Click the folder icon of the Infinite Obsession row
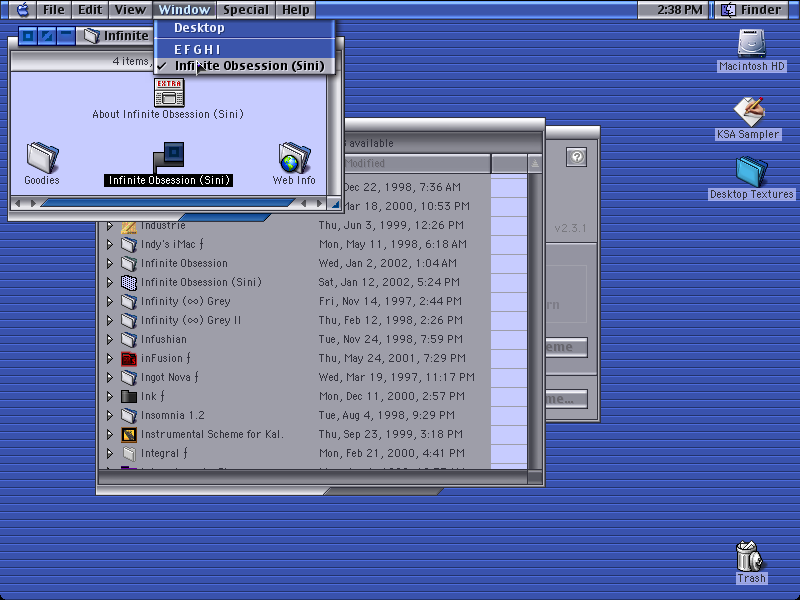This screenshot has height=600, width=800. pos(129,263)
